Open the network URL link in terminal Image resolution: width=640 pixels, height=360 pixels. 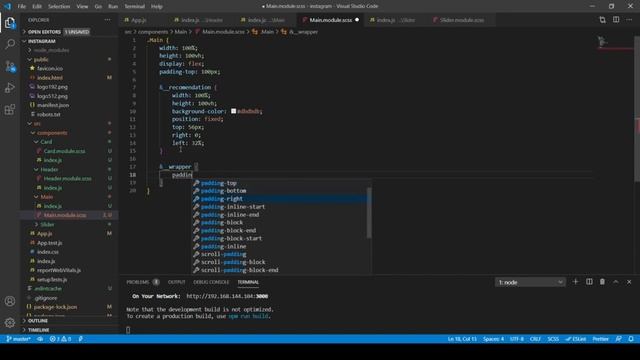pos(227,296)
